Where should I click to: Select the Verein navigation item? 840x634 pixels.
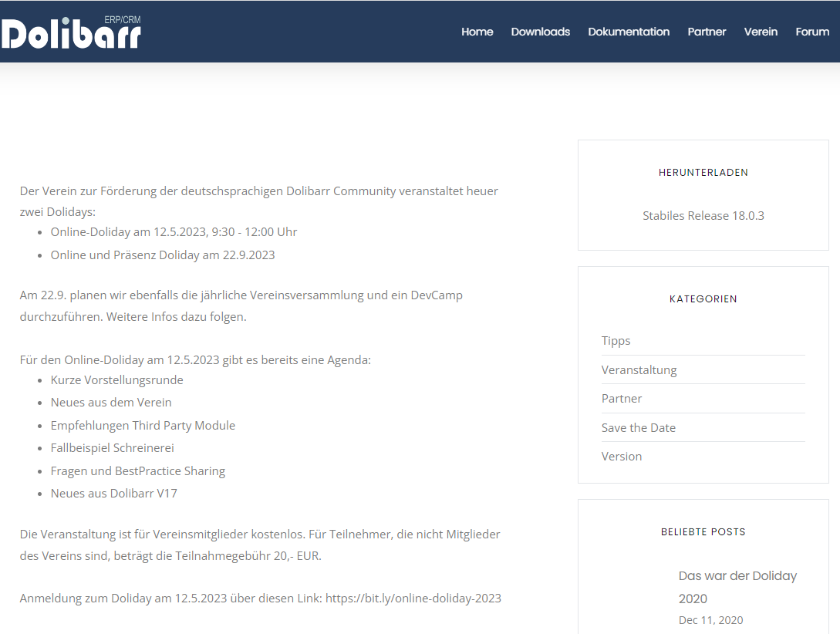[761, 32]
